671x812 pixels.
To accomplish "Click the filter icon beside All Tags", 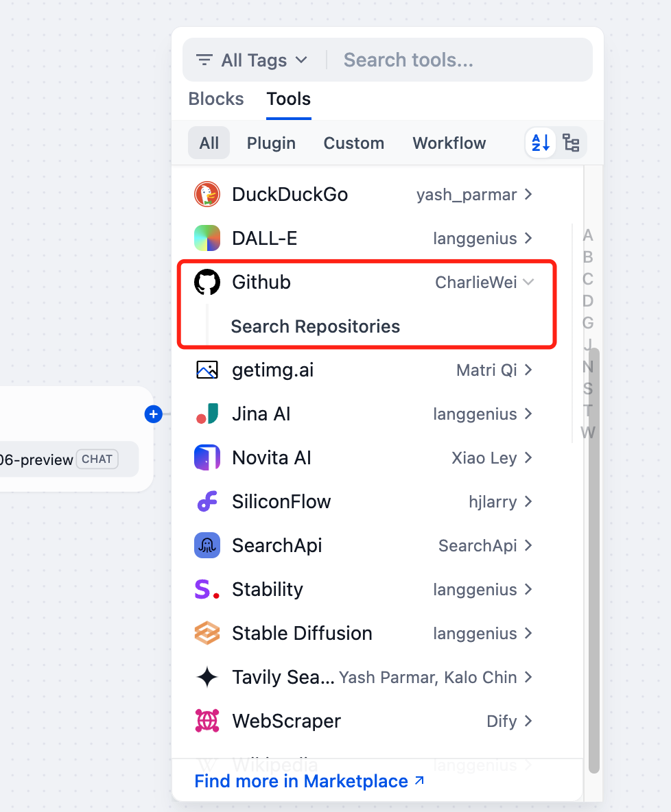I will (x=204, y=60).
